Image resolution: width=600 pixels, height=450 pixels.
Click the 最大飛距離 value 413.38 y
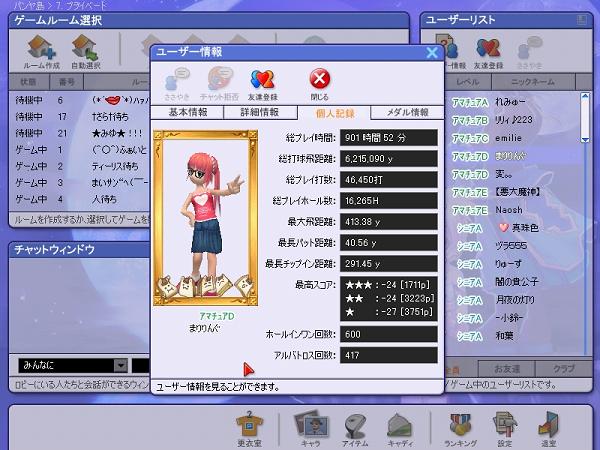click(389, 222)
